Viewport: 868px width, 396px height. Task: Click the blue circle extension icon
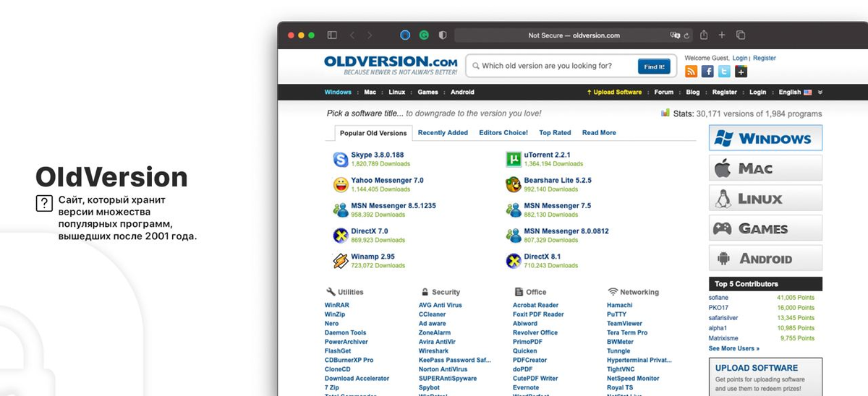click(x=405, y=35)
